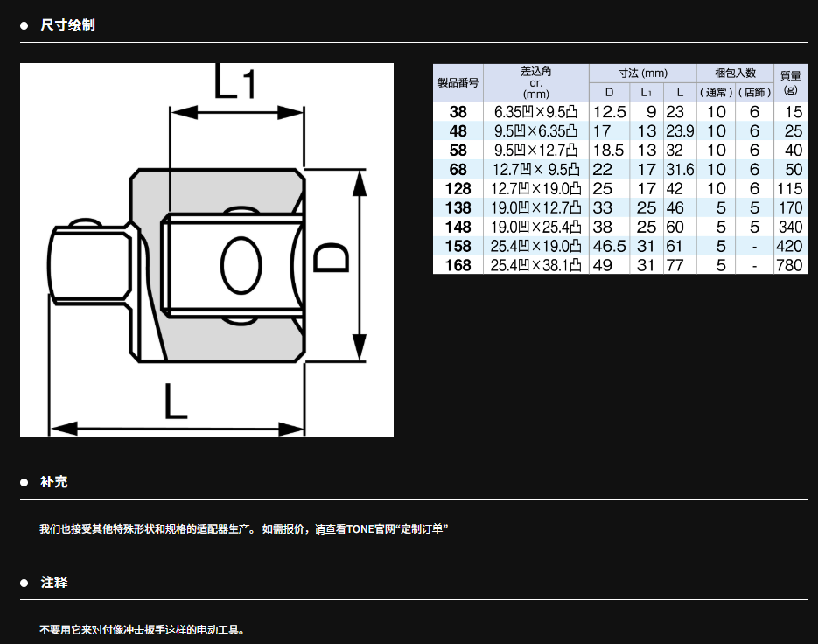Click the D dimension label in diagram
818x644 pixels.
pos(332,259)
